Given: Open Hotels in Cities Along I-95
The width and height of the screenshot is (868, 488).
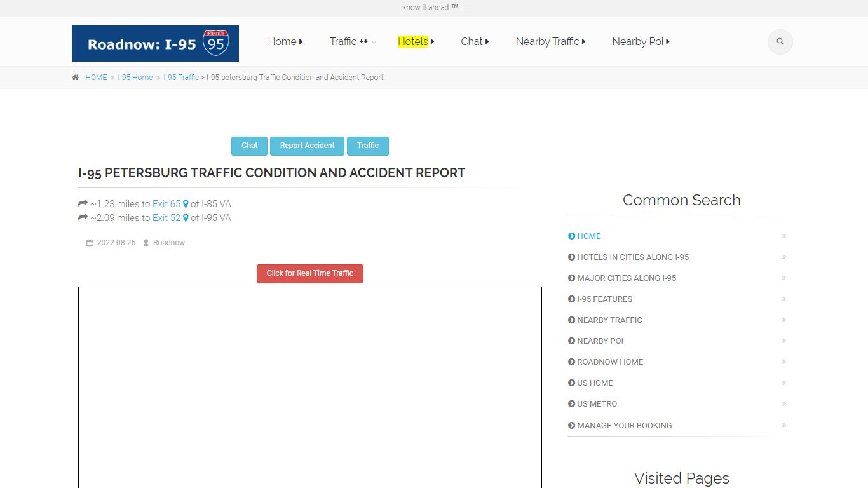Looking at the screenshot, I should click(633, 257).
